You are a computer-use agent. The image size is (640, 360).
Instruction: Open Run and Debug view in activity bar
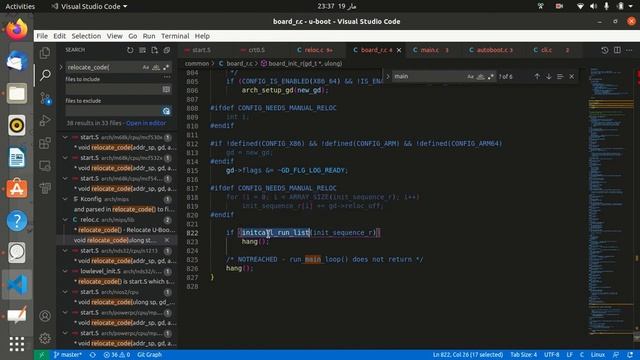click(45, 120)
